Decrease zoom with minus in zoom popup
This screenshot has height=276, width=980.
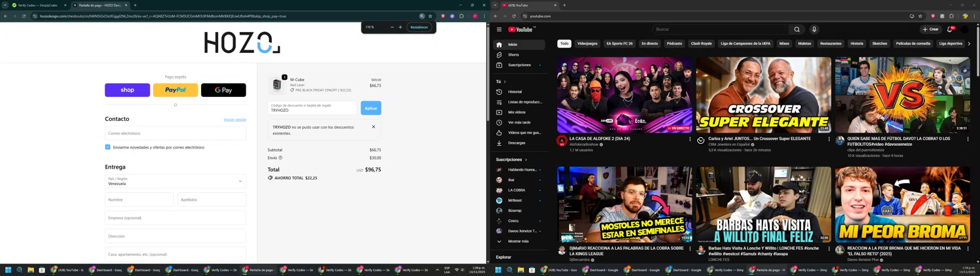coord(392,27)
